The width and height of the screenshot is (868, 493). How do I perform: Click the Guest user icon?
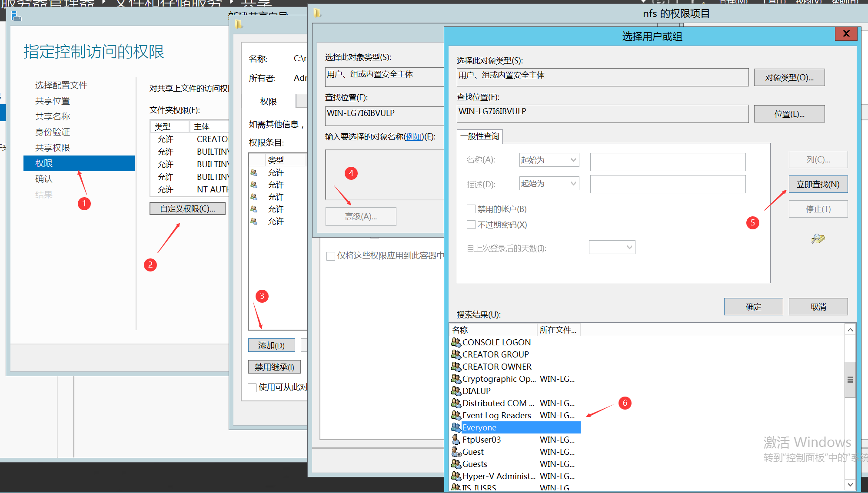(x=456, y=452)
